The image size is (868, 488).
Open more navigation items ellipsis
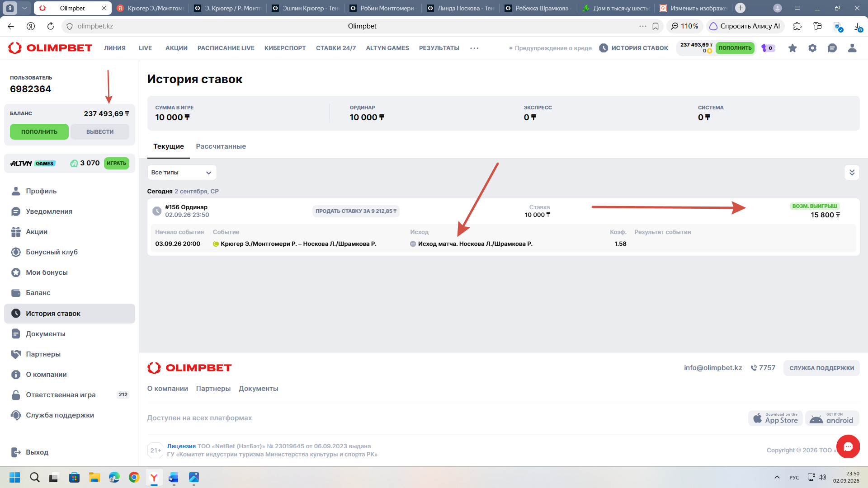474,48
